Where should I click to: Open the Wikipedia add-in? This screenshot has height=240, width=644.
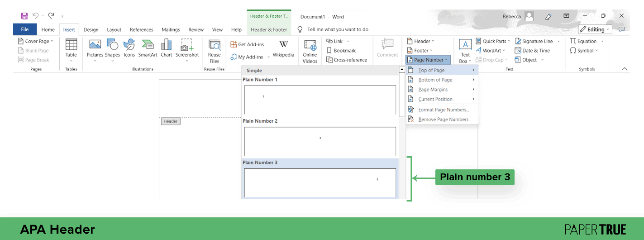[x=283, y=49]
